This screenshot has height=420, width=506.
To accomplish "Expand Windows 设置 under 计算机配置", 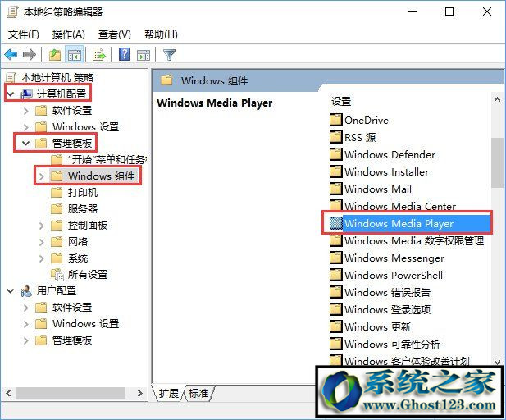I will pos(25,127).
